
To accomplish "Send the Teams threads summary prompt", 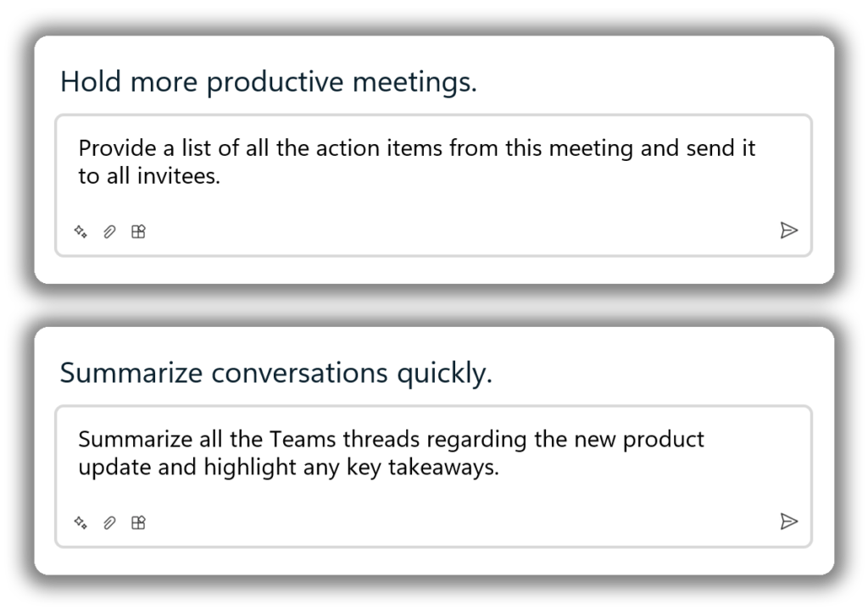I will pyautogui.click(x=789, y=521).
